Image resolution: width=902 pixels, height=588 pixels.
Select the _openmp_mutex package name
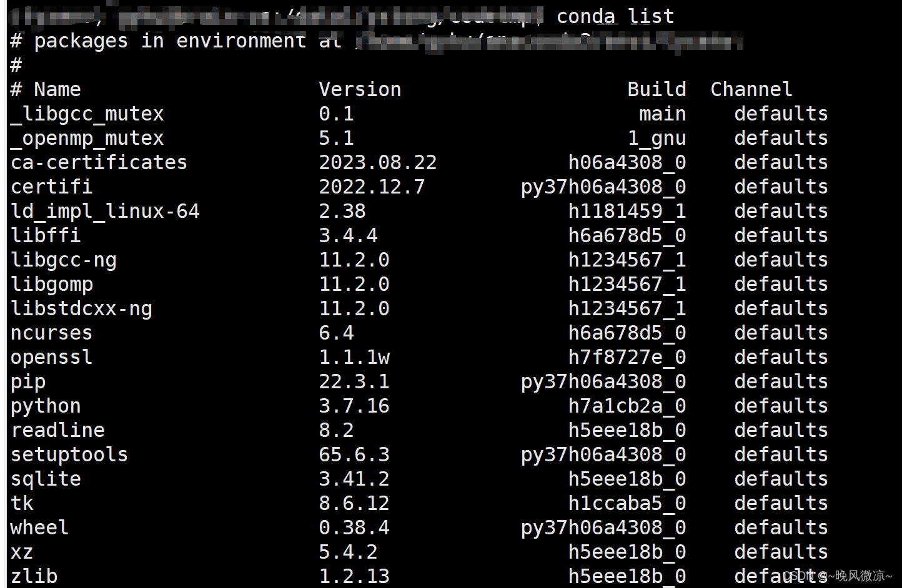87,139
